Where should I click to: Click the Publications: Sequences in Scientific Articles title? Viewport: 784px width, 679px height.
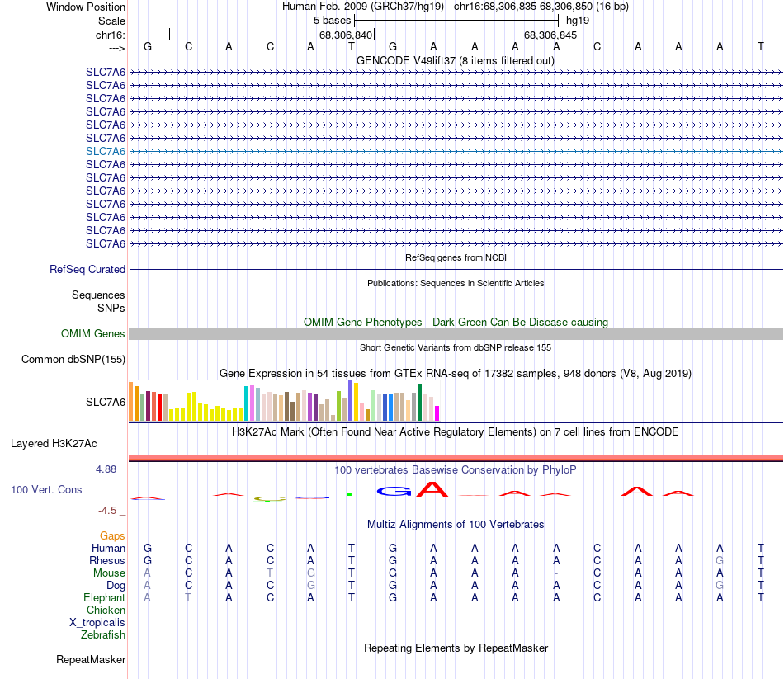(x=456, y=283)
